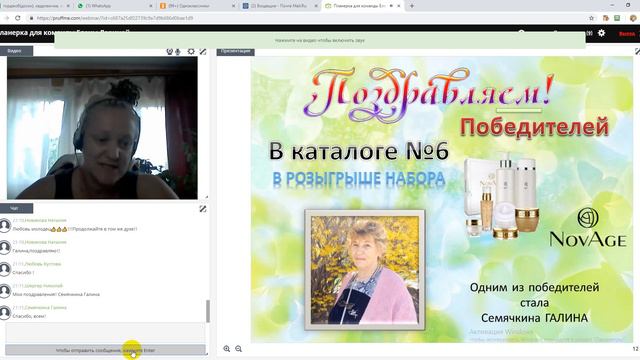Zoom out of the presentation slide
This screenshot has height=360, width=640.
pyautogui.click(x=238, y=349)
